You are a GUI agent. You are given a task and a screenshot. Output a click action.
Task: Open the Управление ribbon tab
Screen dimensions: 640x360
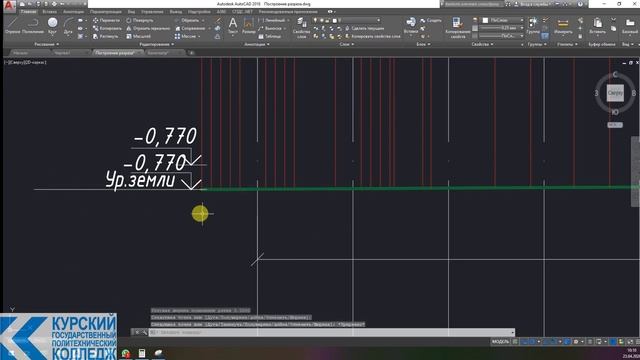click(152, 12)
